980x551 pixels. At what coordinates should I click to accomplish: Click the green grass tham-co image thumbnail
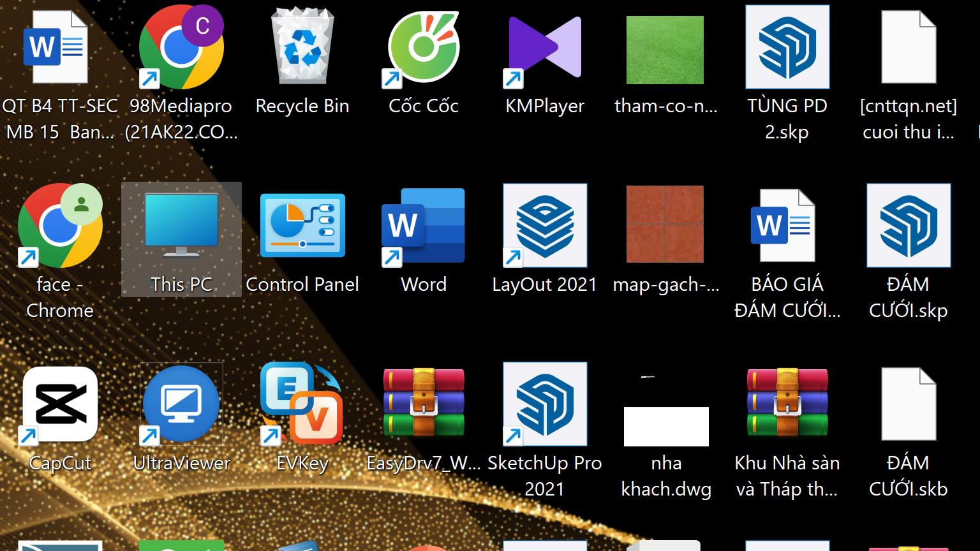(665, 50)
